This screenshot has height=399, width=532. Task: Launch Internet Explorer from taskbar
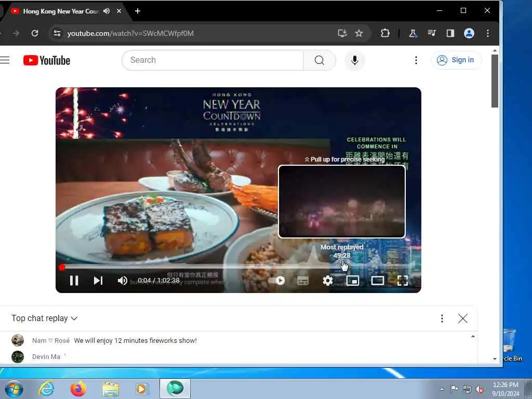(x=46, y=389)
